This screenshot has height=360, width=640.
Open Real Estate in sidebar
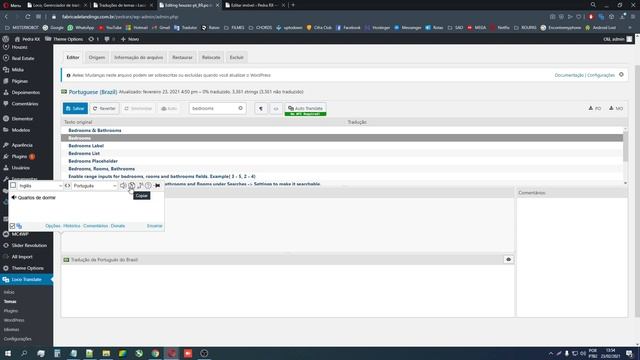pos(23,58)
